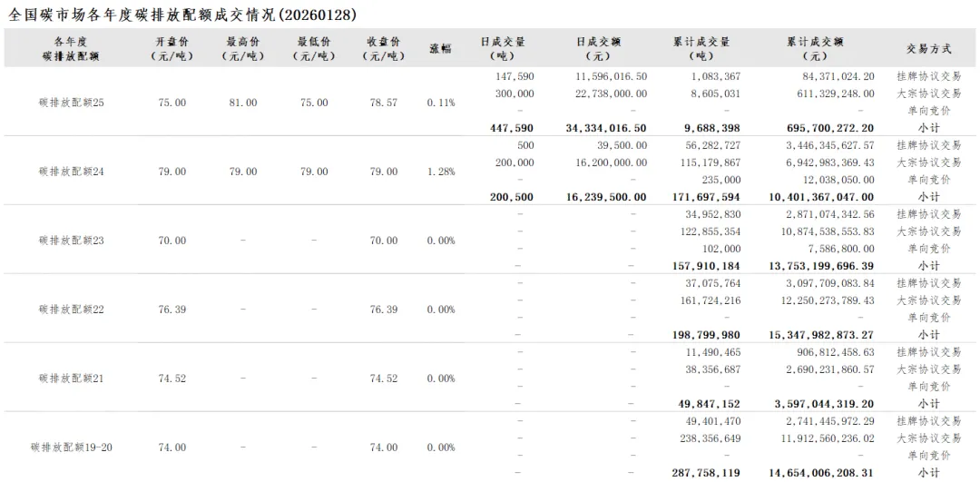This screenshot has height=482, width=980.
Task: Click the 涨幅 column header
Action: tap(440, 49)
